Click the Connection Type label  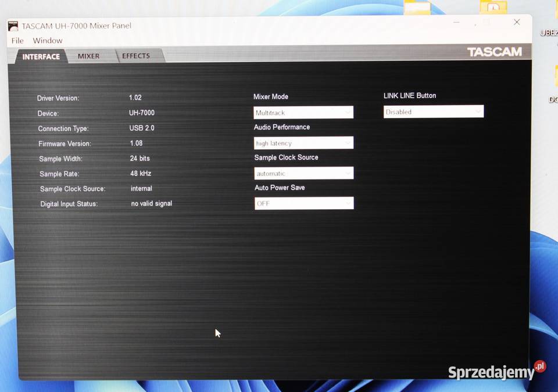[x=63, y=129]
